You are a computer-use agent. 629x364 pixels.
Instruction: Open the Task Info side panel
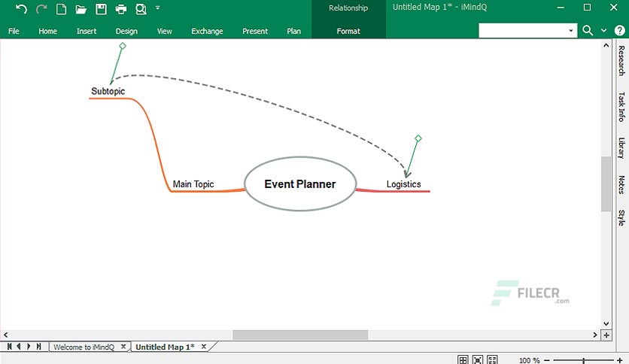coord(621,107)
